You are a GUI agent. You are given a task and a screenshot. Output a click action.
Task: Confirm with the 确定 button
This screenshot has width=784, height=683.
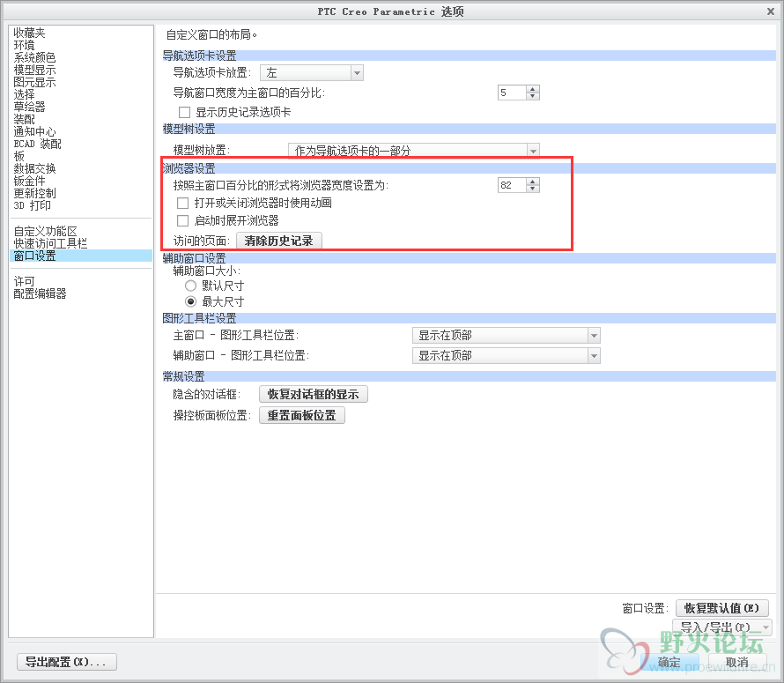point(669,662)
